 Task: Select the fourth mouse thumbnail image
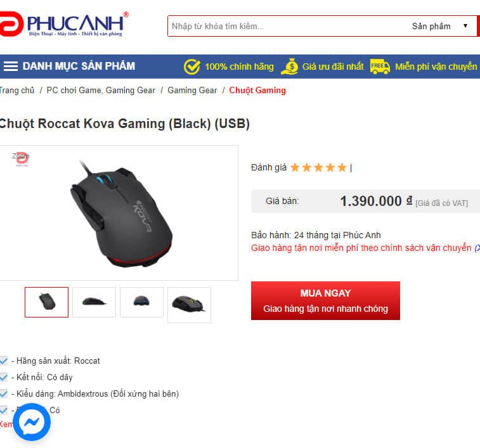coord(189,305)
